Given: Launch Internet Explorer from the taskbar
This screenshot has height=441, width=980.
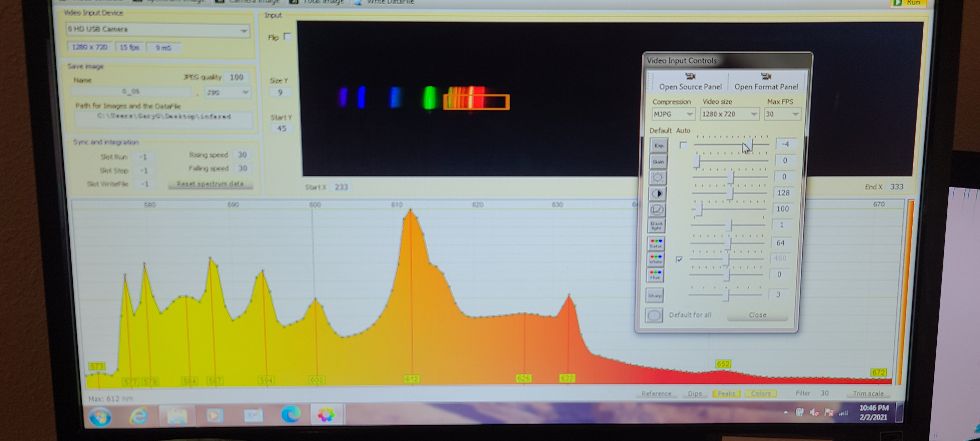Looking at the screenshot, I should [138, 416].
